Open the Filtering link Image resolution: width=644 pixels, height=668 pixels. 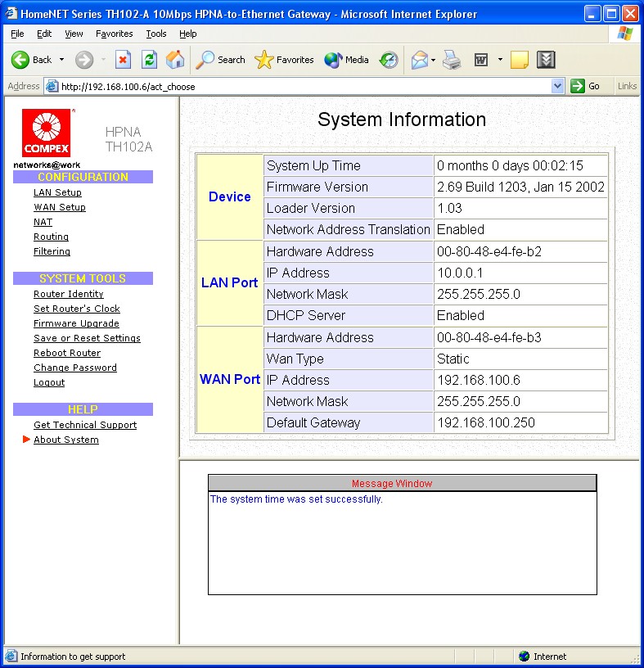coord(52,251)
